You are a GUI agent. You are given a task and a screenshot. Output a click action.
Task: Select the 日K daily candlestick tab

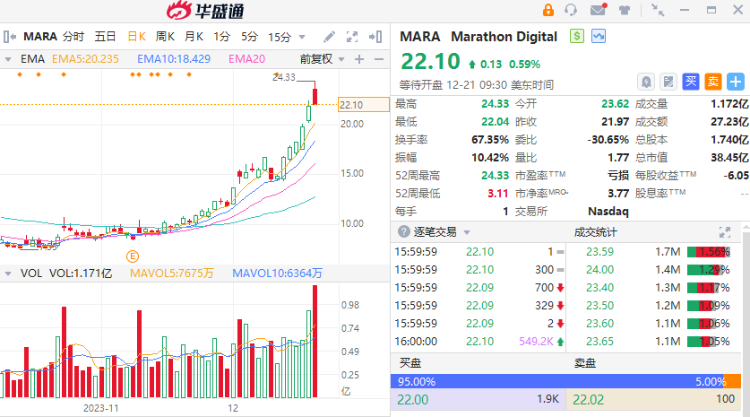pos(137,37)
